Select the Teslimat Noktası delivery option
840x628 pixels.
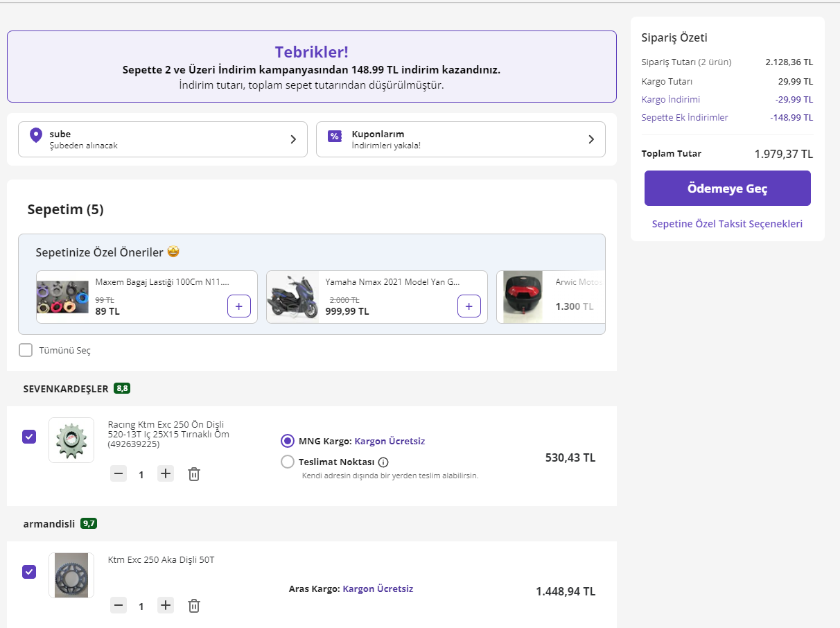[x=288, y=462]
